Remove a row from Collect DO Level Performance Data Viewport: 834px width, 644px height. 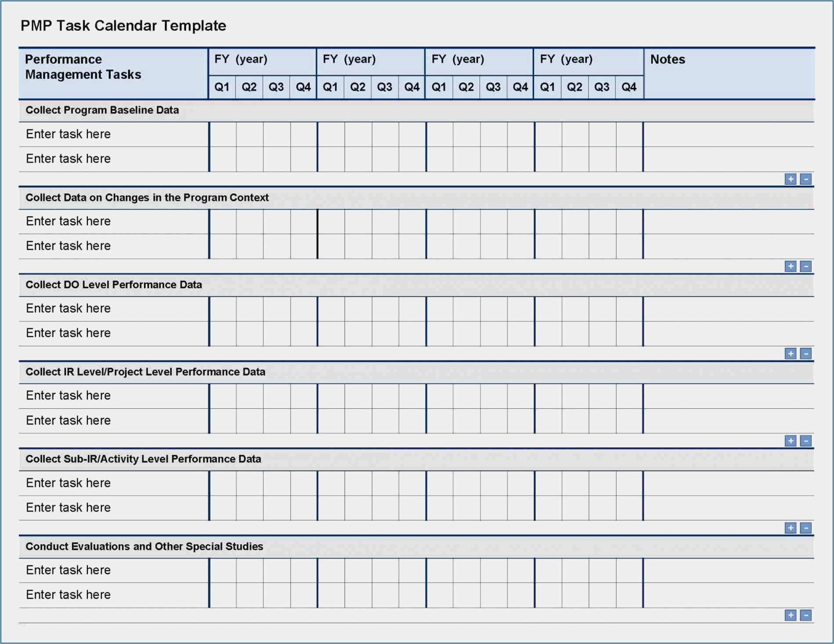point(805,354)
